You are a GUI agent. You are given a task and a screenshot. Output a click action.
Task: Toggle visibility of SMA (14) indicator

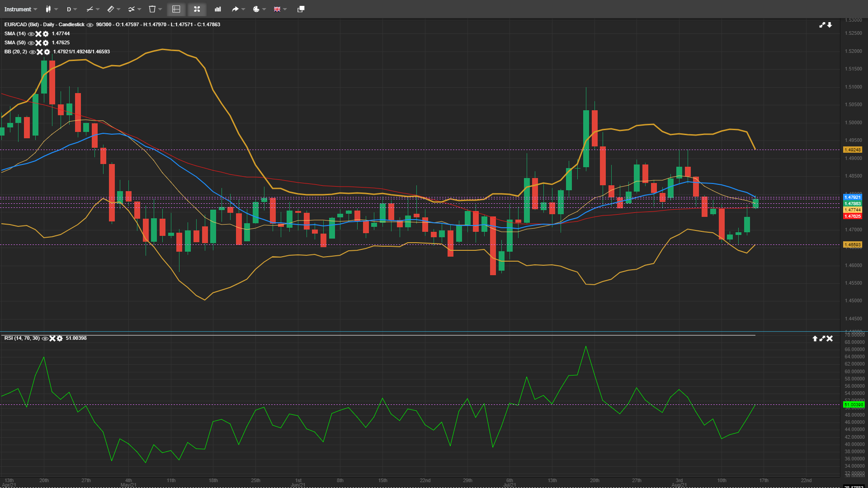tap(31, 34)
